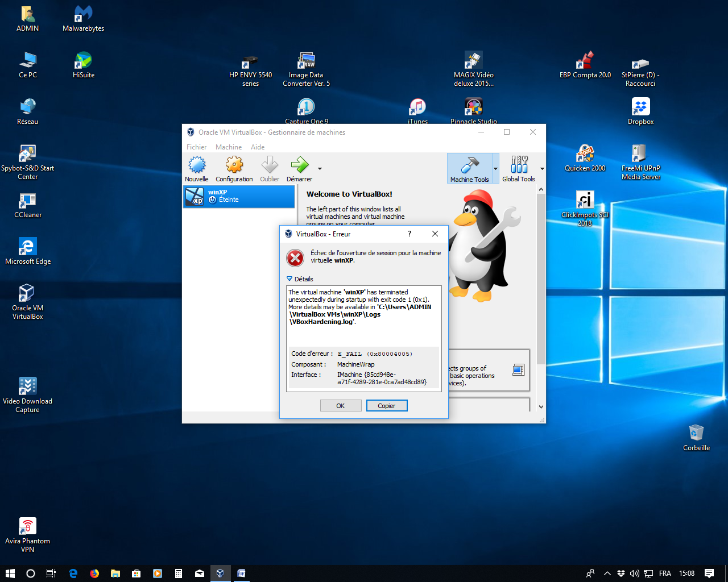Click the Nouvelle toolbar icon

click(197, 169)
